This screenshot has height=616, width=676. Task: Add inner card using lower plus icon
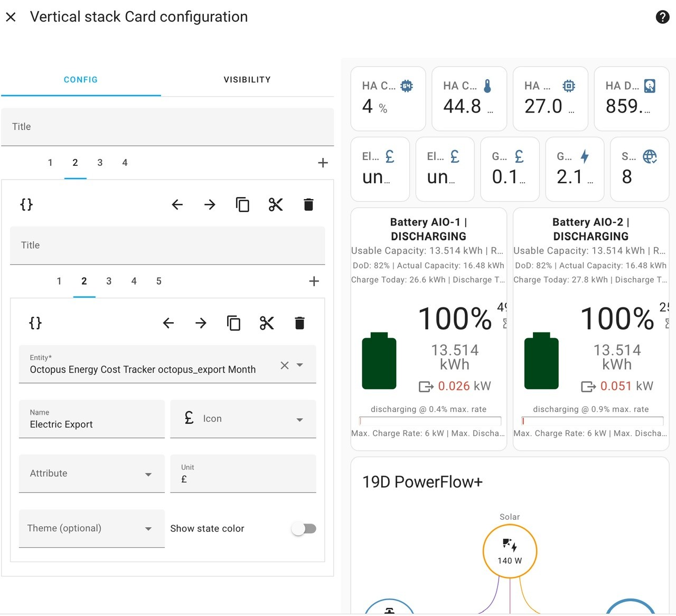(x=314, y=281)
